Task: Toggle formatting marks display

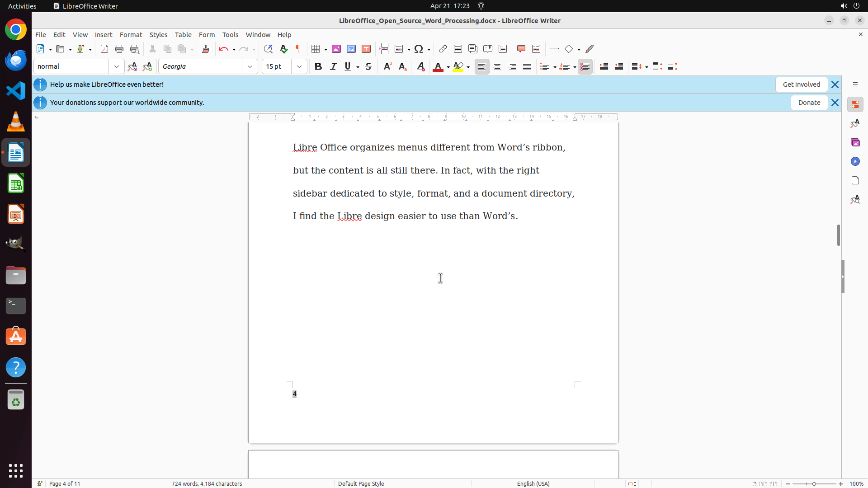Action: 298,49
